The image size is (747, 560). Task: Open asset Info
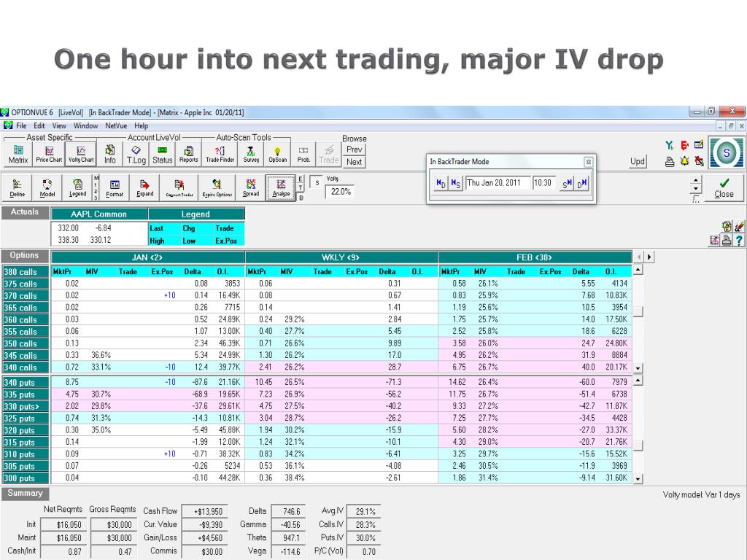pyautogui.click(x=110, y=155)
